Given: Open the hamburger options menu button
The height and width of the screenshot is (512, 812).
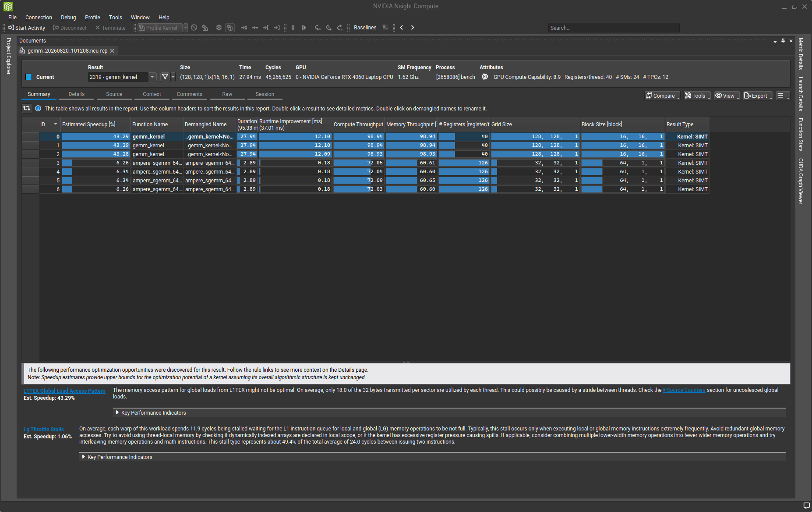Looking at the screenshot, I should point(783,96).
